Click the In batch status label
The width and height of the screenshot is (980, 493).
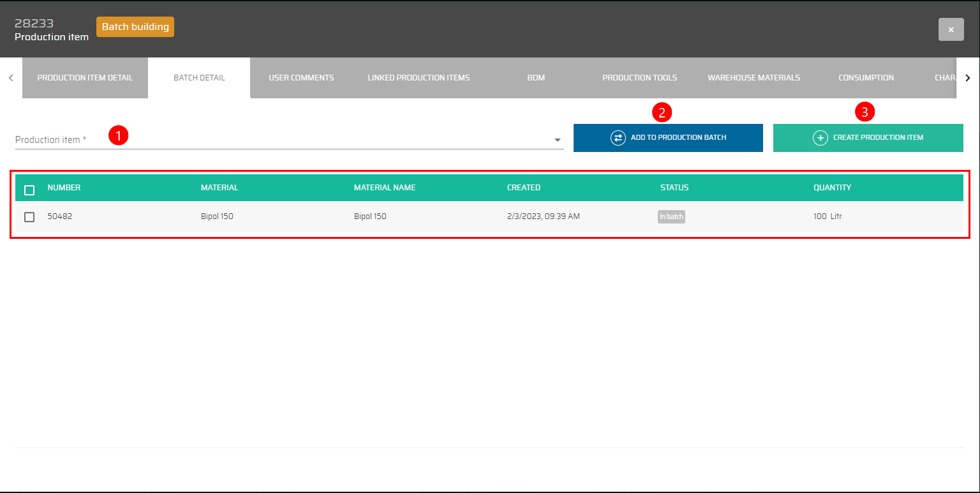coord(671,217)
